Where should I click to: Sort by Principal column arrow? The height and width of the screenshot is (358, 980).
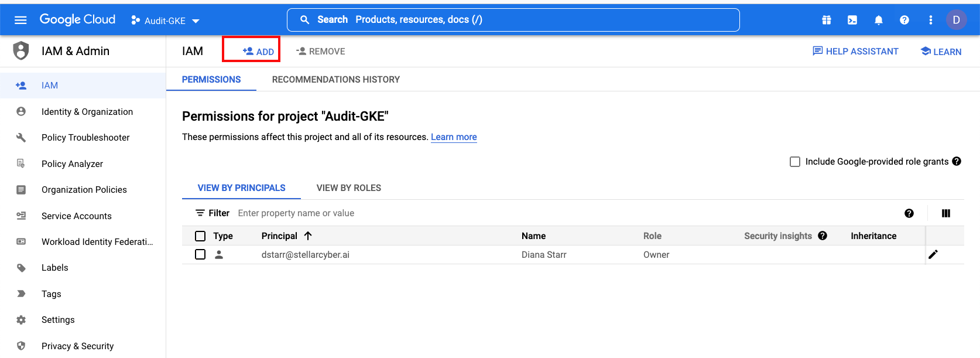[x=308, y=236]
